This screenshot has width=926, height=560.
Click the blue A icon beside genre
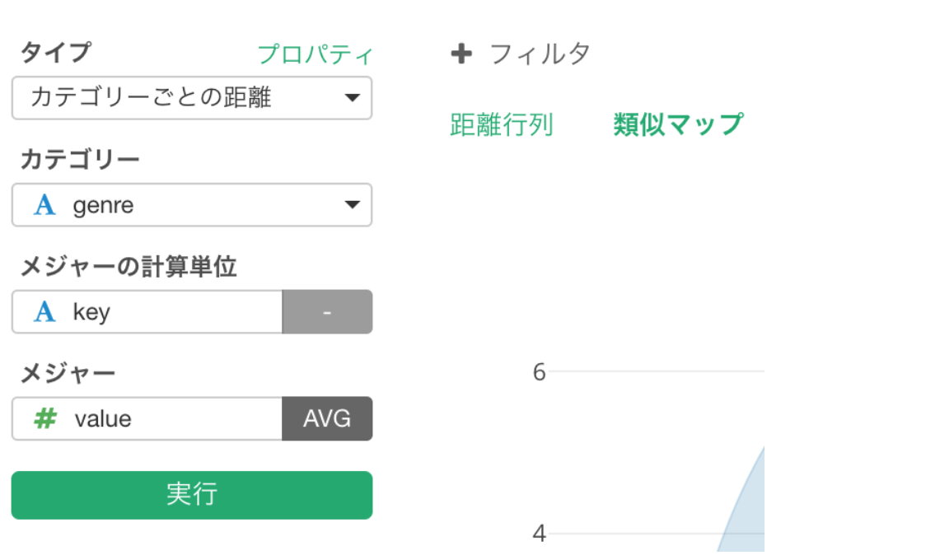[x=44, y=205]
